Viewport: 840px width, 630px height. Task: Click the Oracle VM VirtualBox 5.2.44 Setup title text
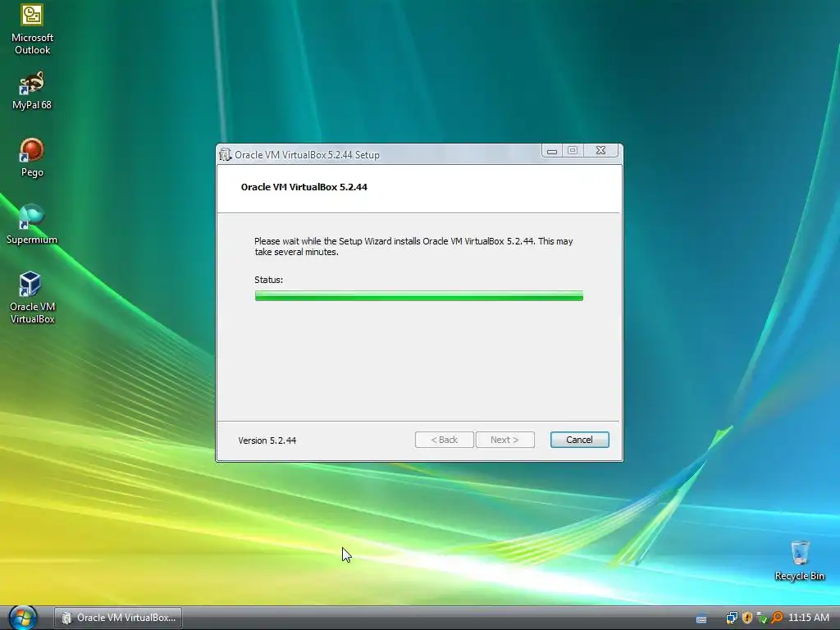pos(307,155)
